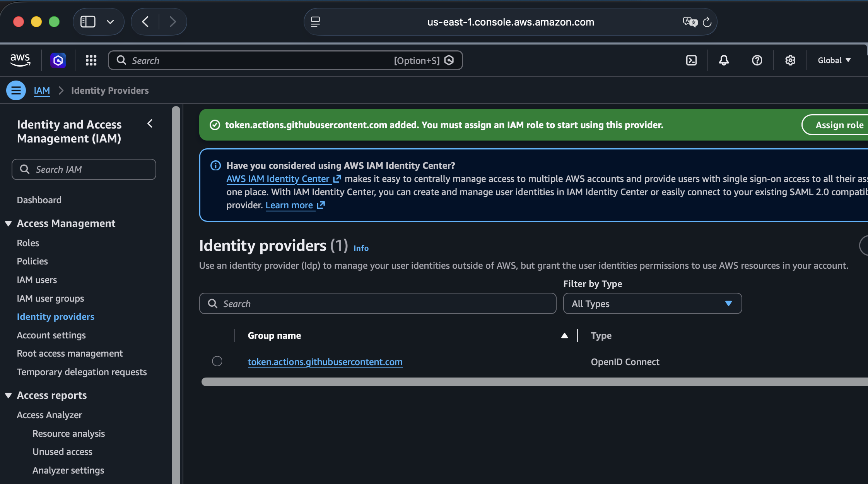Collapse the IAM side navigation arrow
The image size is (868, 484).
[x=150, y=124]
